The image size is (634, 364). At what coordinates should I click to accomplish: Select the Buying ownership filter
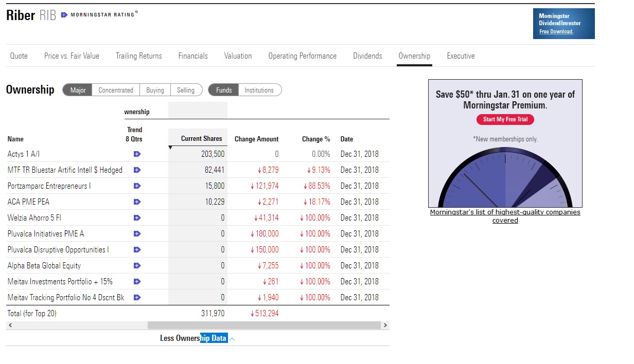(155, 90)
